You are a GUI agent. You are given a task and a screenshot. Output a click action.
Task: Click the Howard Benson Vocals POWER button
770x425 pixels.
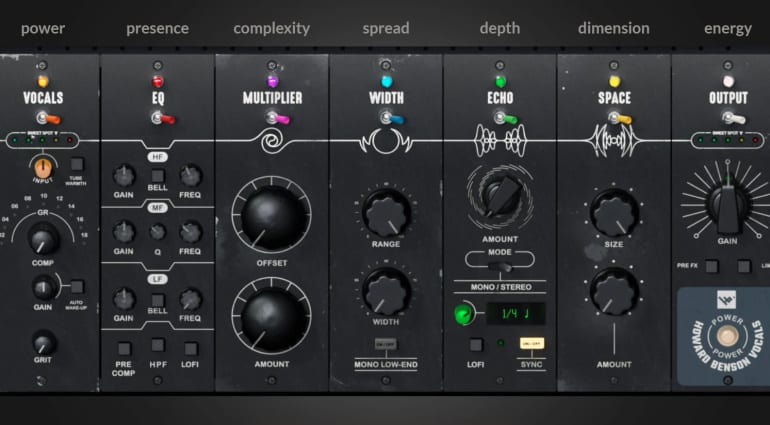(x=727, y=337)
